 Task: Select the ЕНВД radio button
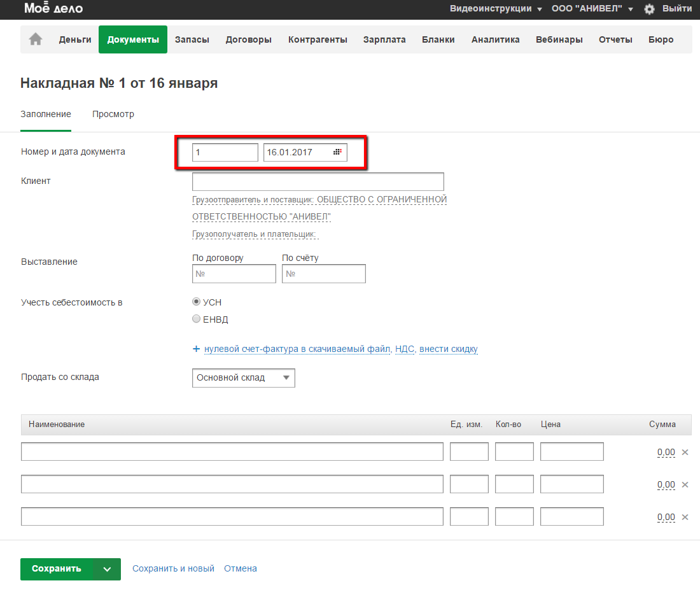(197, 319)
